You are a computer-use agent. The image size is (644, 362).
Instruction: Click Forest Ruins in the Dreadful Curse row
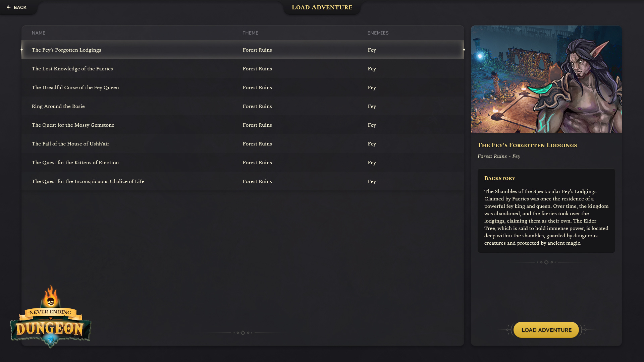pyautogui.click(x=257, y=87)
